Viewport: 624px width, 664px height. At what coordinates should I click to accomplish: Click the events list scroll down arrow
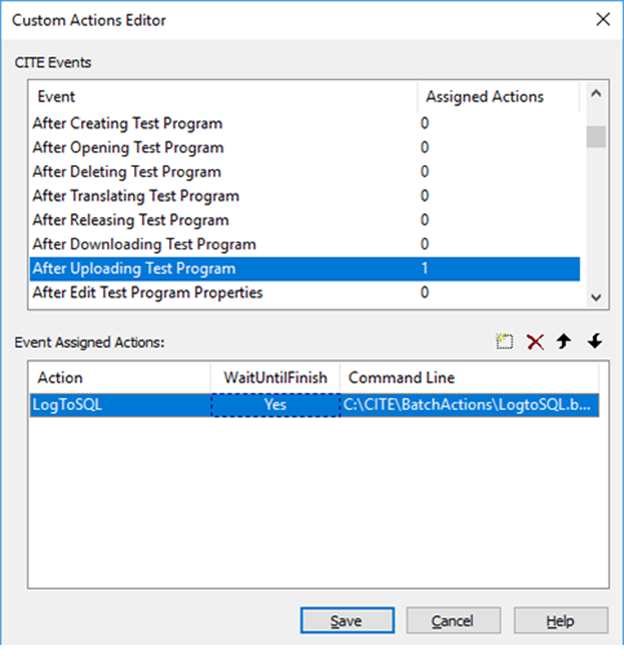596,297
